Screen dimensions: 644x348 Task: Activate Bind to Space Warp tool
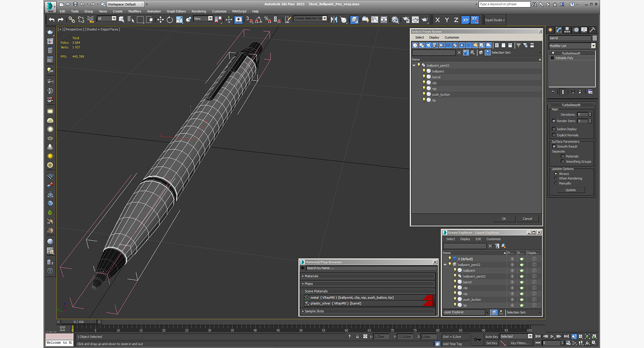(91, 20)
